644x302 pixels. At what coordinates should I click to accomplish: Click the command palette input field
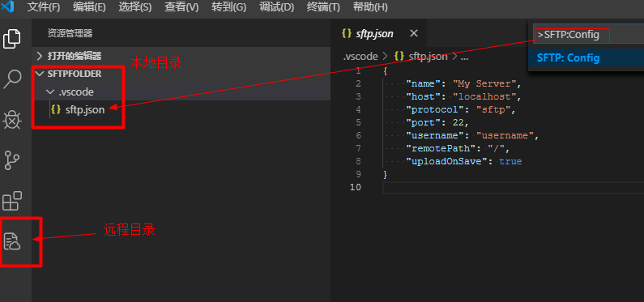(x=588, y=35)
